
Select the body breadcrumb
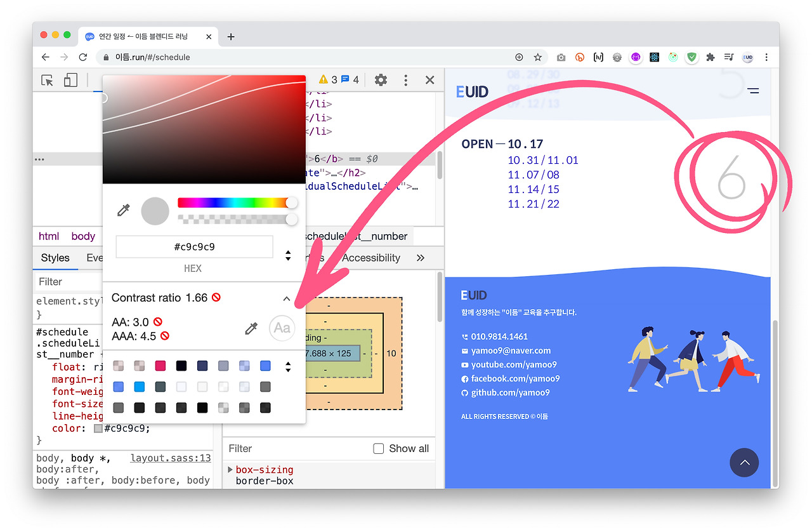[83, 236]
